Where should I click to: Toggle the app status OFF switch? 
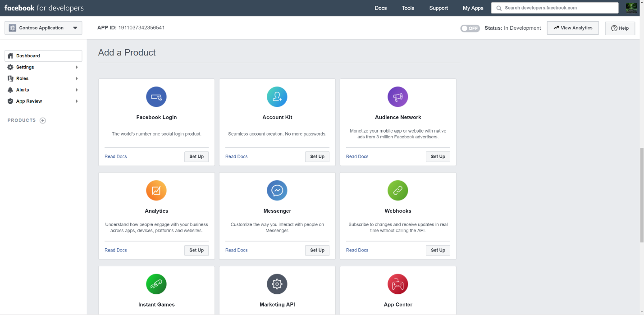point(470,28)
